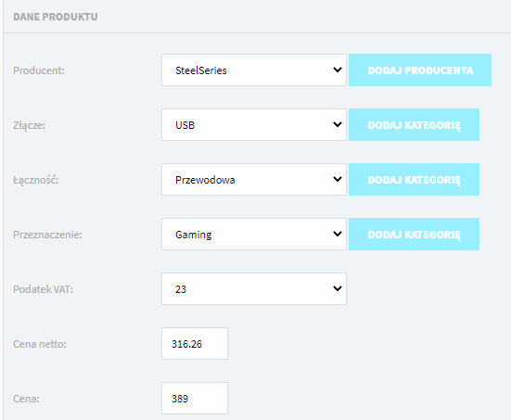Focus the Cena netto input field
Screen dimensions: 511x420
point(195,343)
